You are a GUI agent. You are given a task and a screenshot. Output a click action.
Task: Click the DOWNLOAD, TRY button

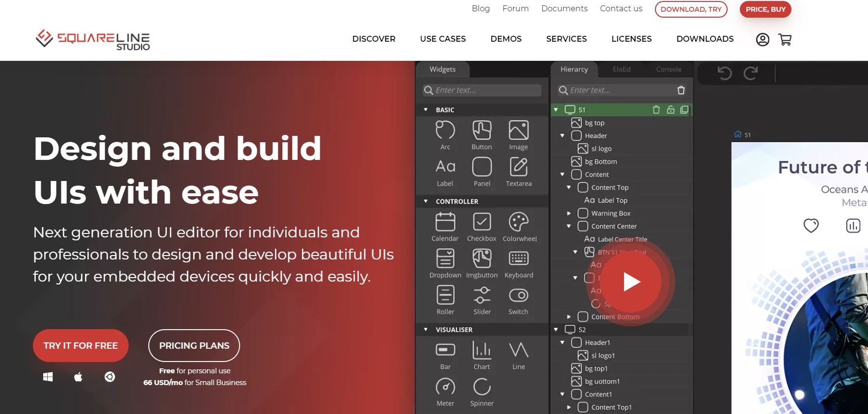[x=691, y=9]
